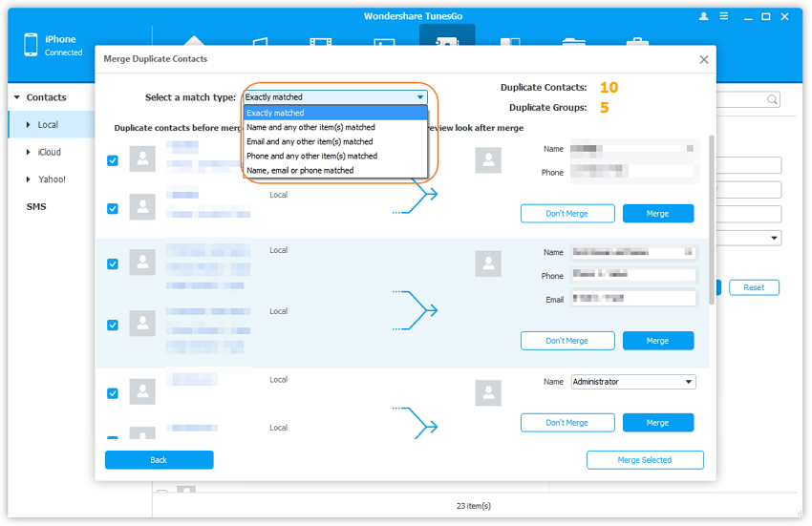Click the user account icon in title bar
The image size is (812, 526).
(704, 16)
